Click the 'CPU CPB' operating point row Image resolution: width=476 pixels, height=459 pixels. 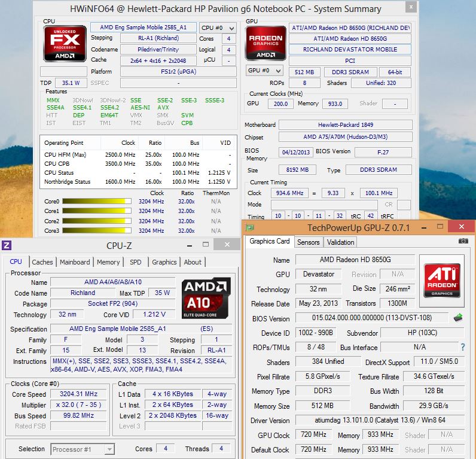point(138,164)
